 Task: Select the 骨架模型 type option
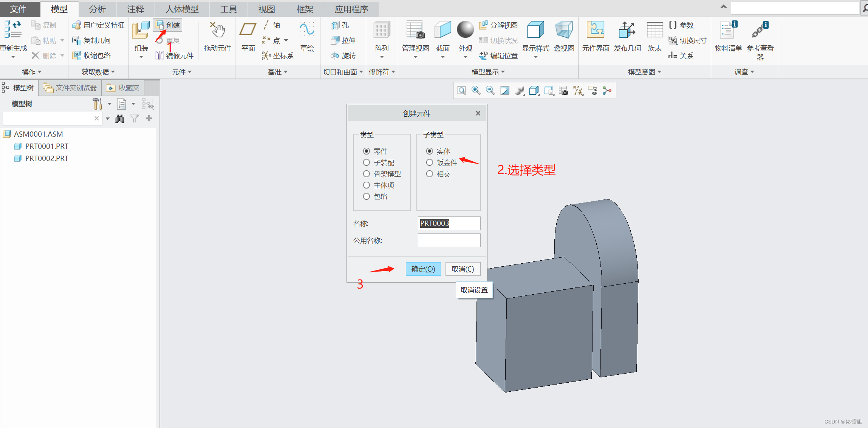(x=366, y=174)
